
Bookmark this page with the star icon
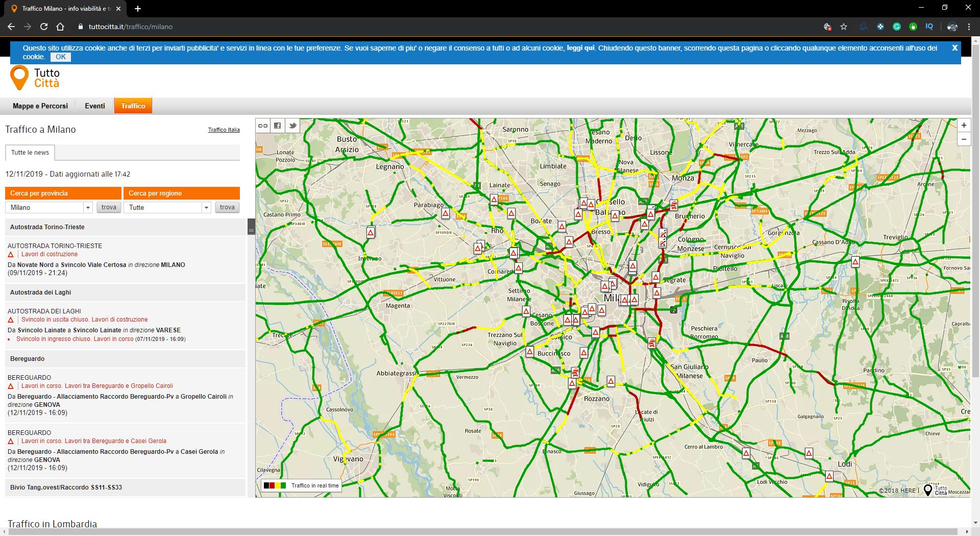point(844,27)
